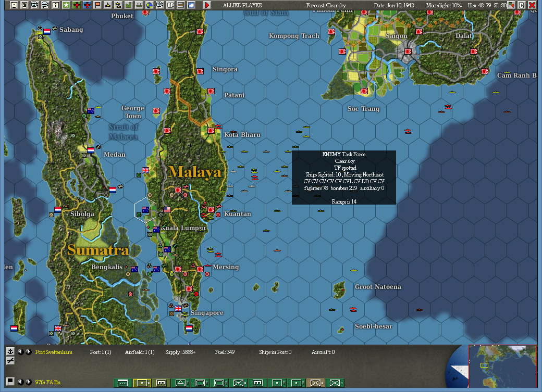Click the red plane on blue background icon

[x=87, y=5]
